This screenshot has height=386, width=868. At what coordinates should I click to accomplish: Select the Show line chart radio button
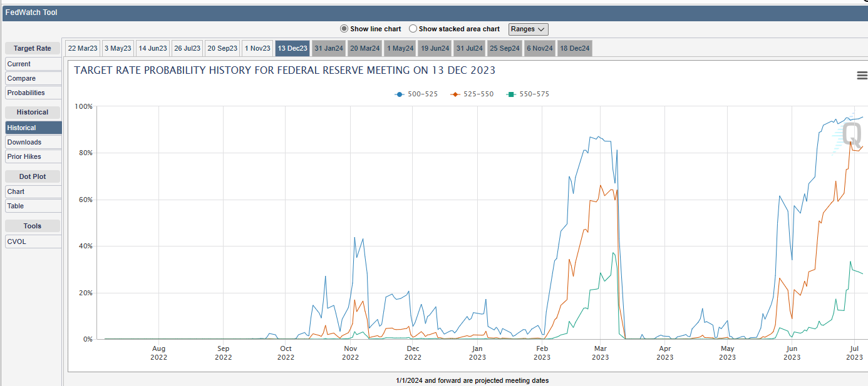click(x=344, y=29)
